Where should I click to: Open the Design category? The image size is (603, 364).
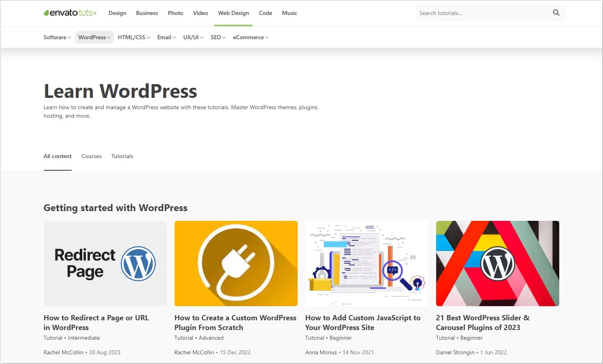point(117,13)
